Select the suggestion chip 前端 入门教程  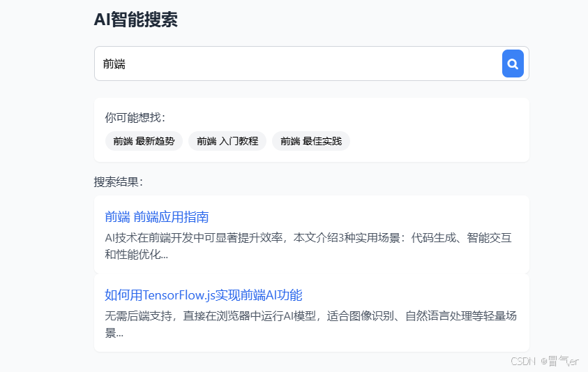[227, 141]
